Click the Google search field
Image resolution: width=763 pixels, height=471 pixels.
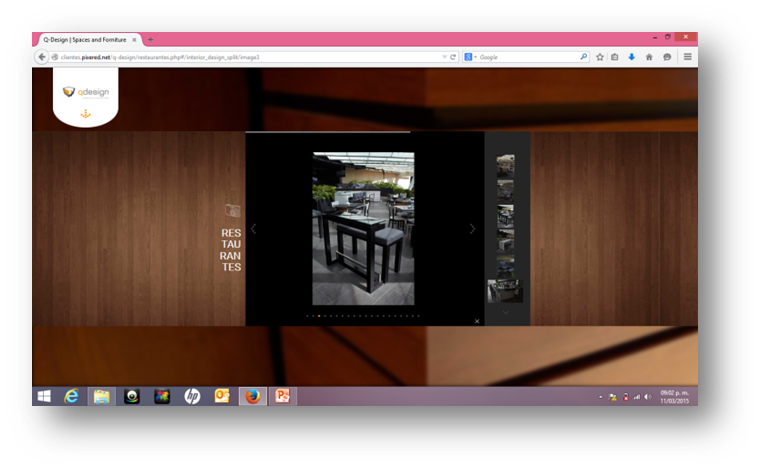(525, 57)
